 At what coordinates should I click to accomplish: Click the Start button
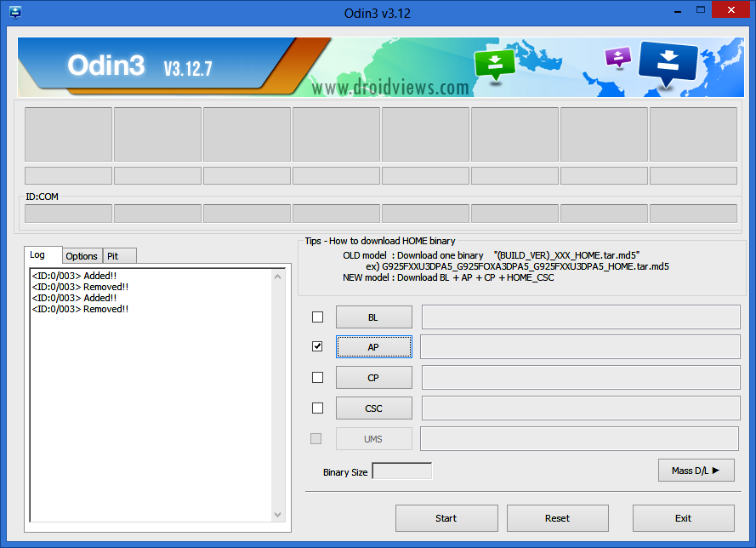[446, 518]
